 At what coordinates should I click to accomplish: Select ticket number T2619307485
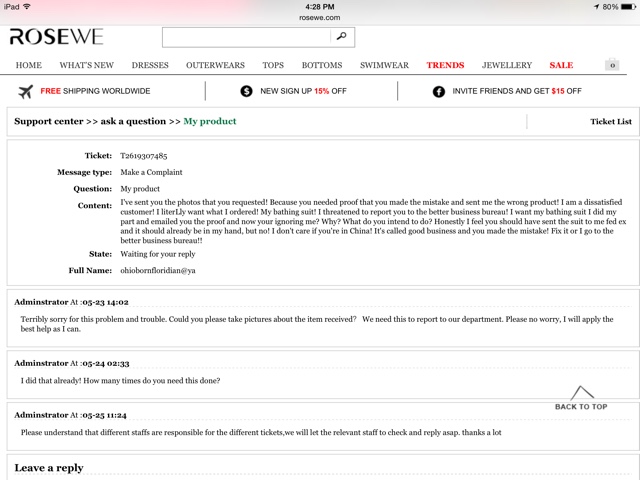144,156
